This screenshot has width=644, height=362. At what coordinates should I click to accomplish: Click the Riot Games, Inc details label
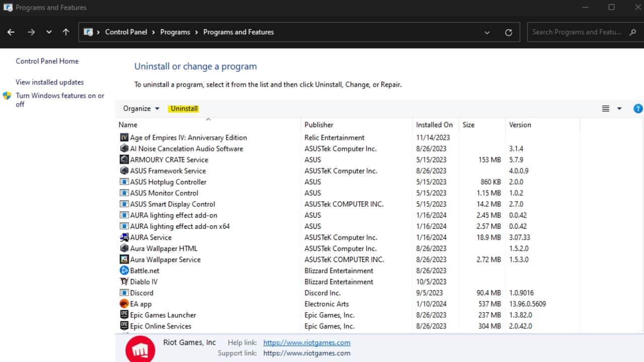190,342
